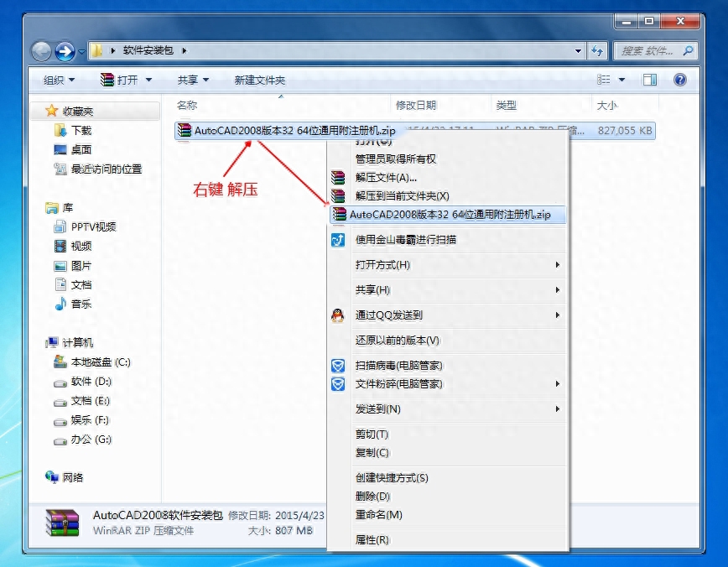Click the help question mark icon
The image size is (728, 567).
coord(679,80)
